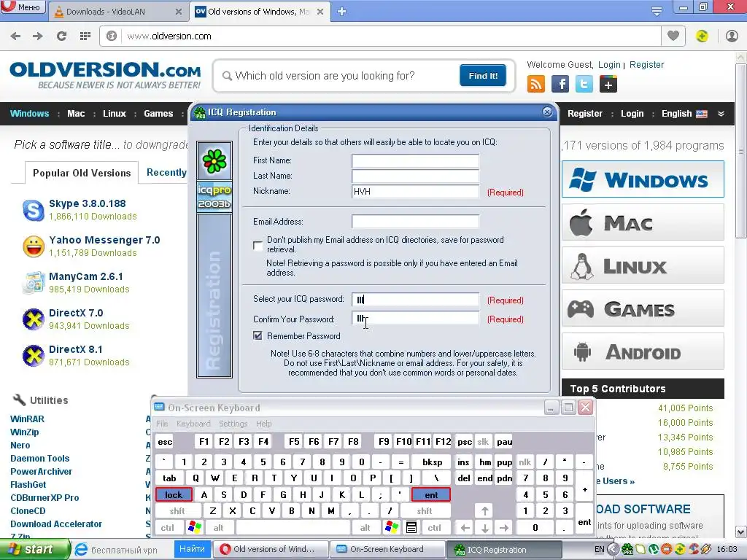
Task: Toggle nlk num lock key on On-Screen Keyboard
Action: tap(525, 462)
